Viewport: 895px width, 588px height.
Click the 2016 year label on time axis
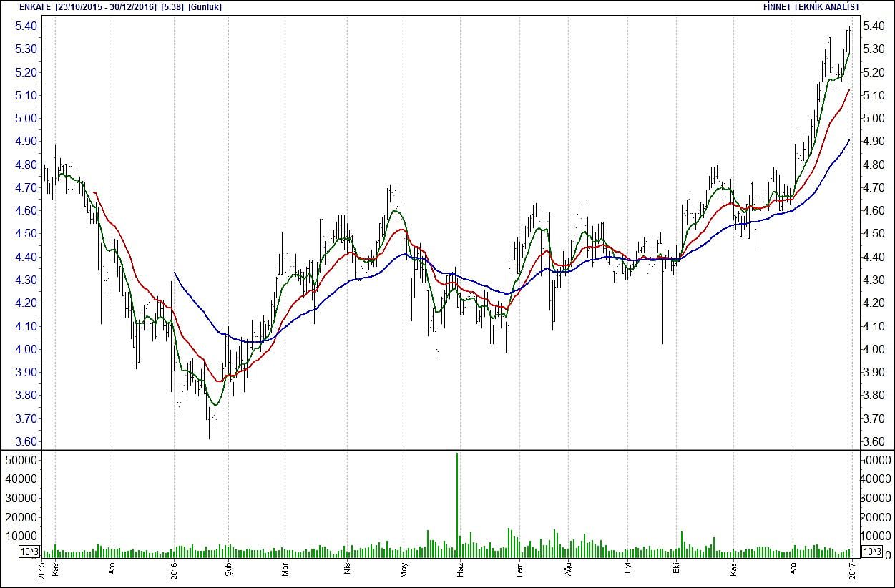[x=175, y=571]
